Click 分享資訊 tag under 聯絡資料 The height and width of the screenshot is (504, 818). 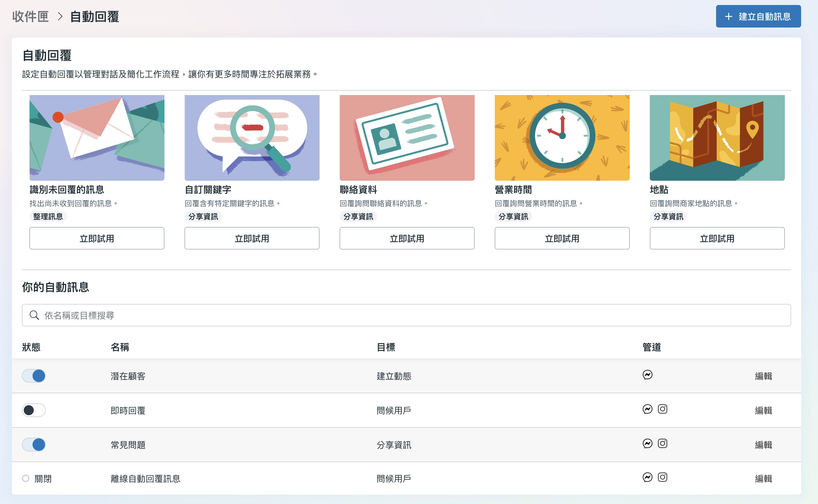coord(358,217)
